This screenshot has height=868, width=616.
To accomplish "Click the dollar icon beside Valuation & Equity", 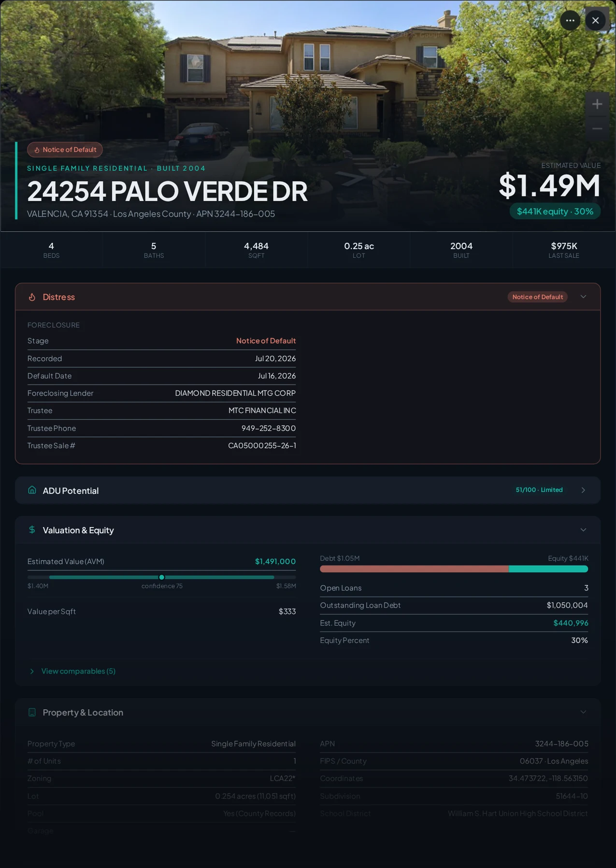I will point(32,530).
